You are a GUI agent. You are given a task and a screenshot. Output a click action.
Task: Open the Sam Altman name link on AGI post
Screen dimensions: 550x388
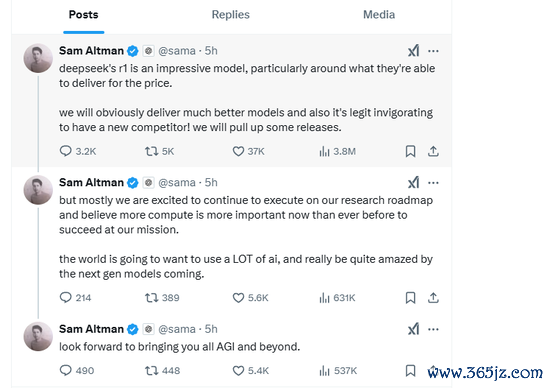pyautogui.click(x=91, y=329)
